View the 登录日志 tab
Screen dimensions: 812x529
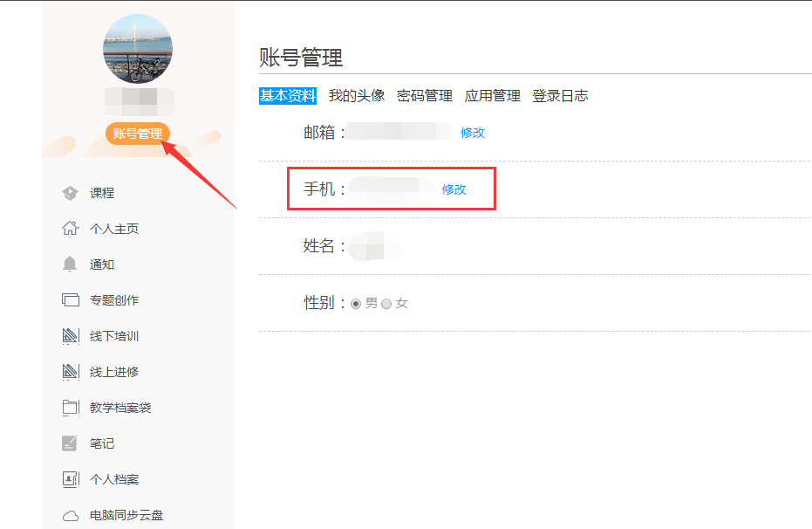pyautogui.click(x=561, y=96)
